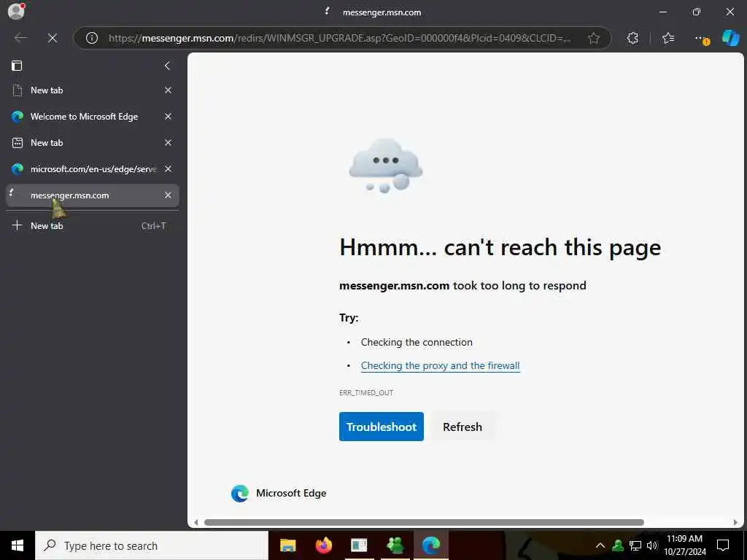
Task: Click the Type here to search box
Action: point(152,545)
